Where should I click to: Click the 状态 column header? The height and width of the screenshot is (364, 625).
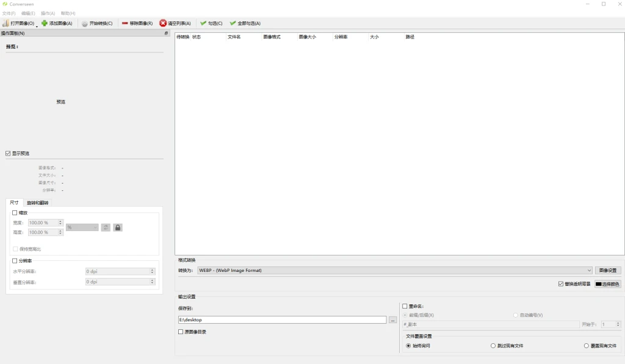pos(209,37)
